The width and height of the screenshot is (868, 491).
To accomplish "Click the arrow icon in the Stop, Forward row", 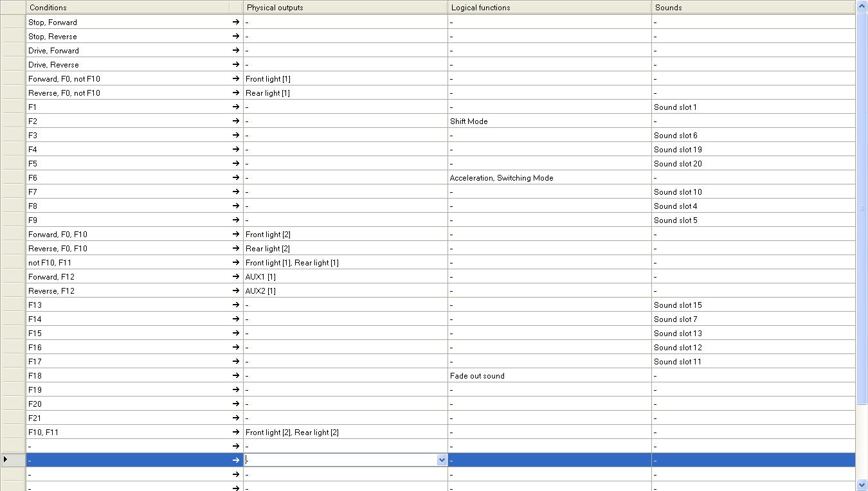I will 236,22.
